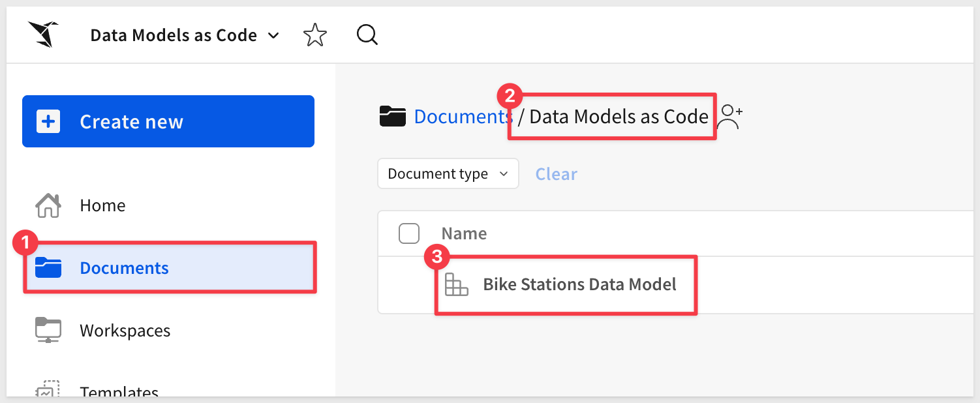Screen dimensions: 980x403
Task: Click the Name column header
Action: click(x=464, y=233)
